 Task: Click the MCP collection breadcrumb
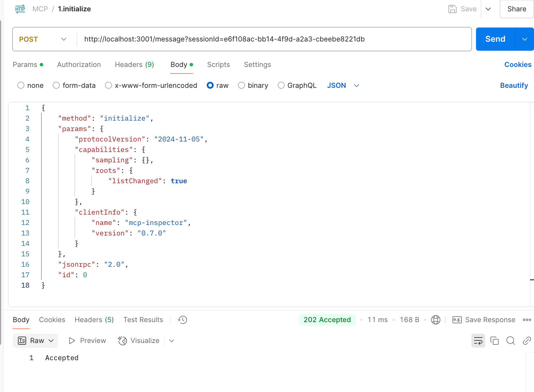(x=40, y=9)
